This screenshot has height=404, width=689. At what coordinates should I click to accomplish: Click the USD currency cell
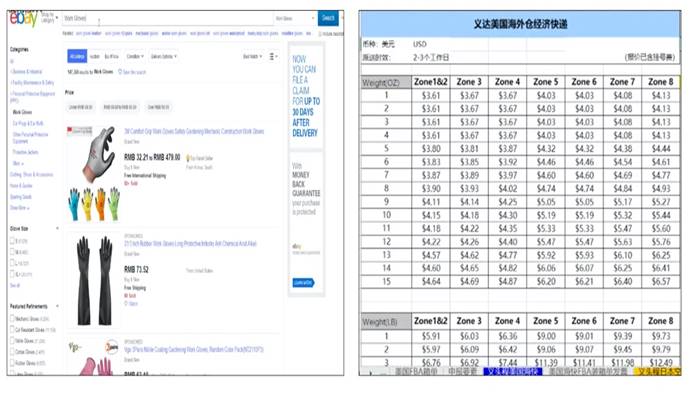(x=420, y=44)
